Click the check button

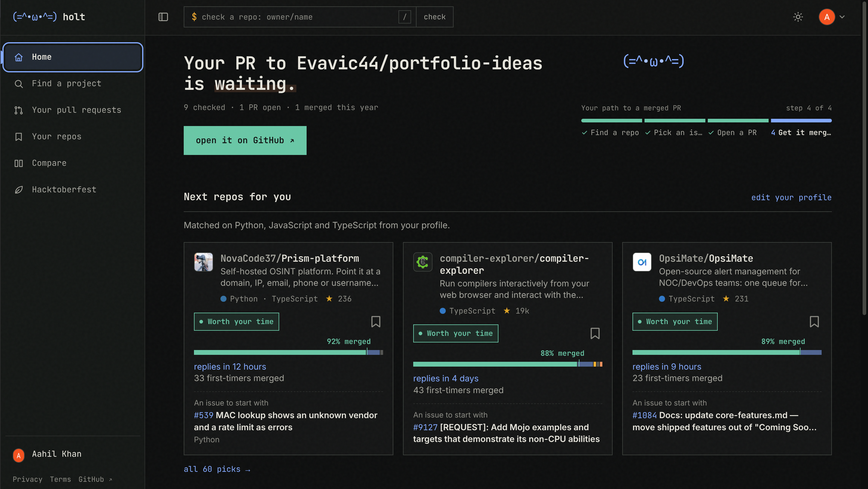(x=435, y=17)
